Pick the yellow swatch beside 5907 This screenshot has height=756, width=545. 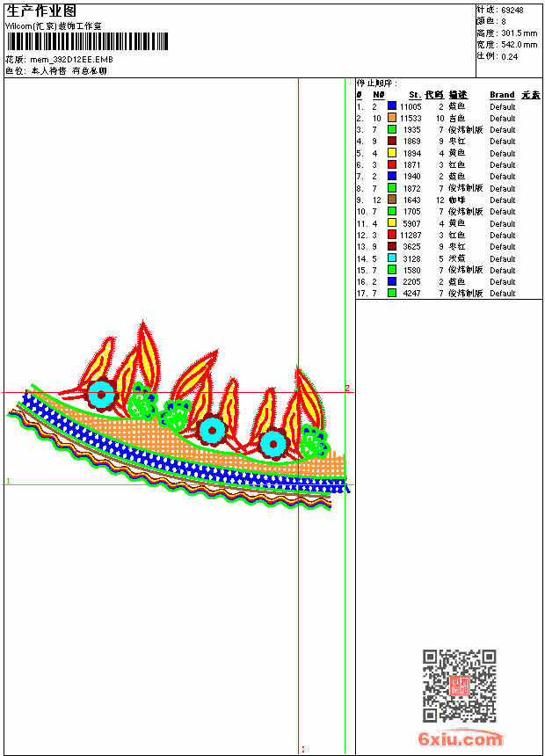(x=392, y=223)
